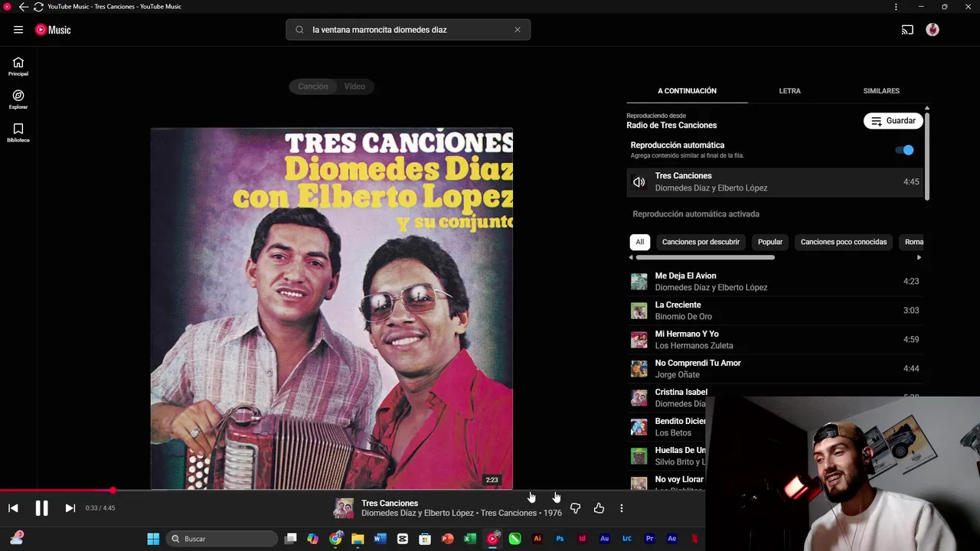Go to Principal home in sidebar
The height and width of the screenshot is (551, 980).
(18, 67)
